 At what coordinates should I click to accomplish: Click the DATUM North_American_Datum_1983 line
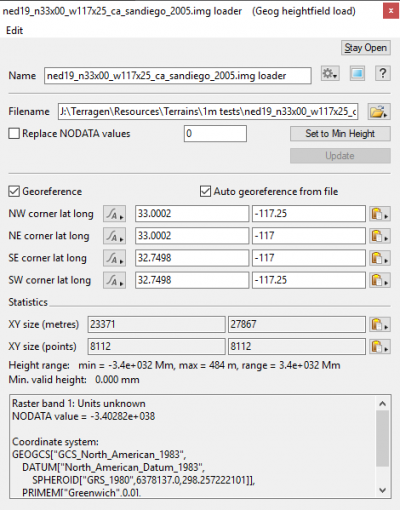pos(113,467)
